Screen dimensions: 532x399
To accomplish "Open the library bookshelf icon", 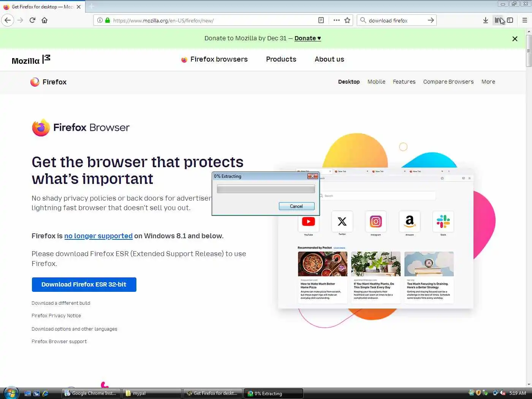I will 498,20.
